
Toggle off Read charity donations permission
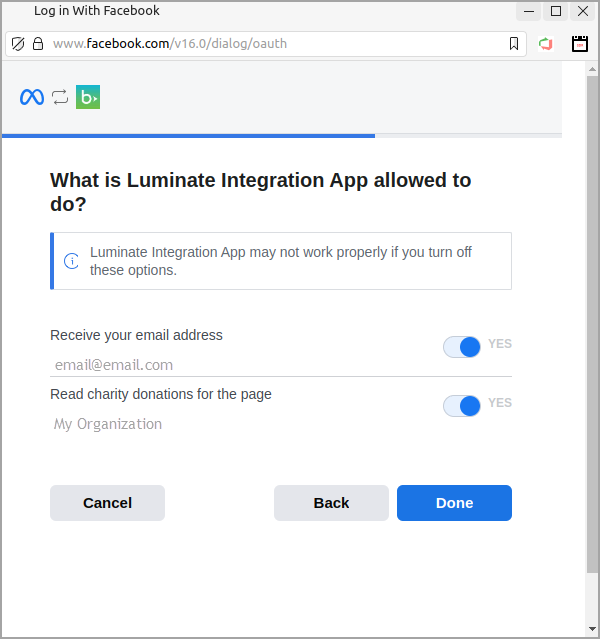click(x=462, y=406)
